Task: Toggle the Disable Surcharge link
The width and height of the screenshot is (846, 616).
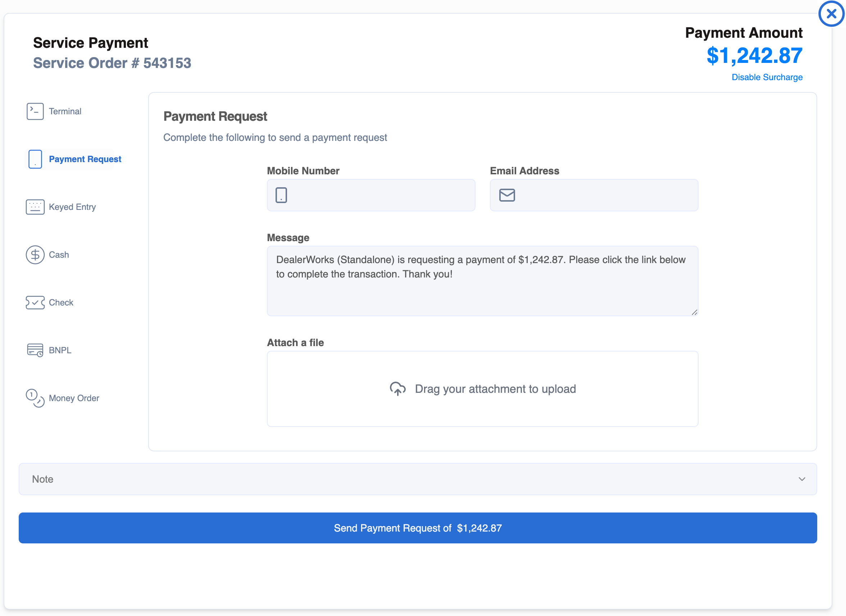Action: [x=767, y=77]
